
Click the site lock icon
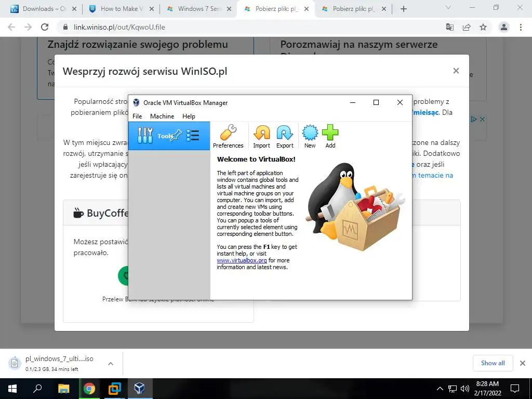(x=65, y=27)
